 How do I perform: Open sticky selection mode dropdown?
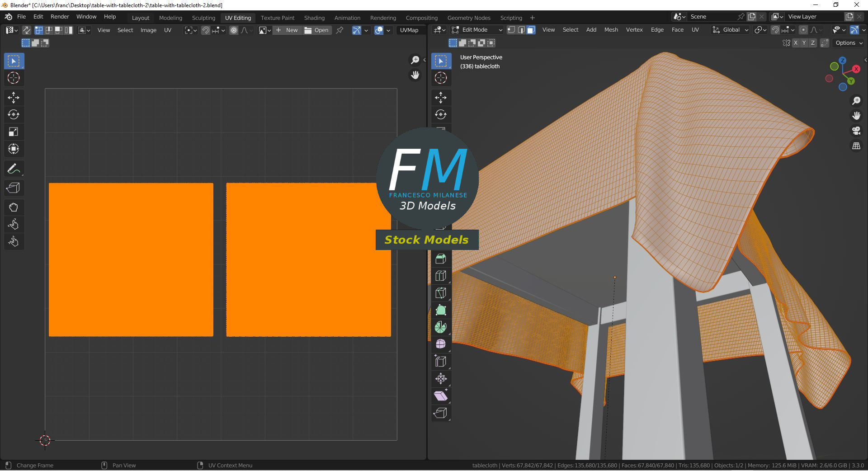[85, 30]
